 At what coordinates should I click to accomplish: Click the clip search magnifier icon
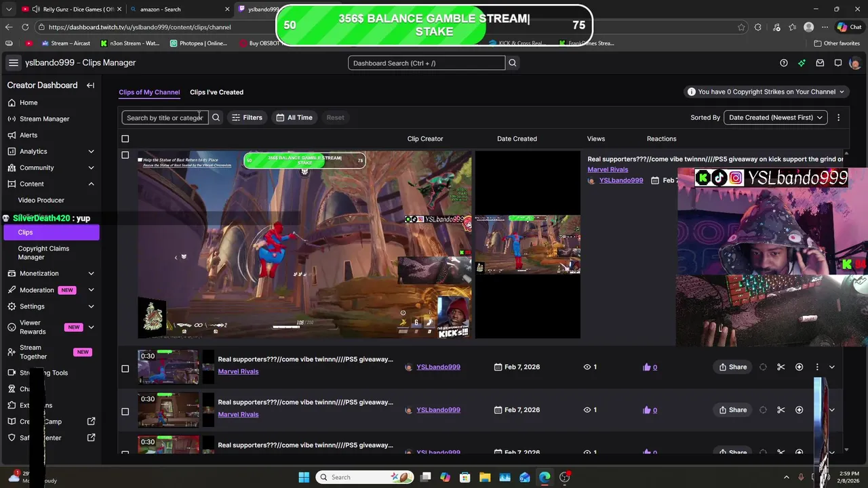pyautogui.click(x=216, y=117)
